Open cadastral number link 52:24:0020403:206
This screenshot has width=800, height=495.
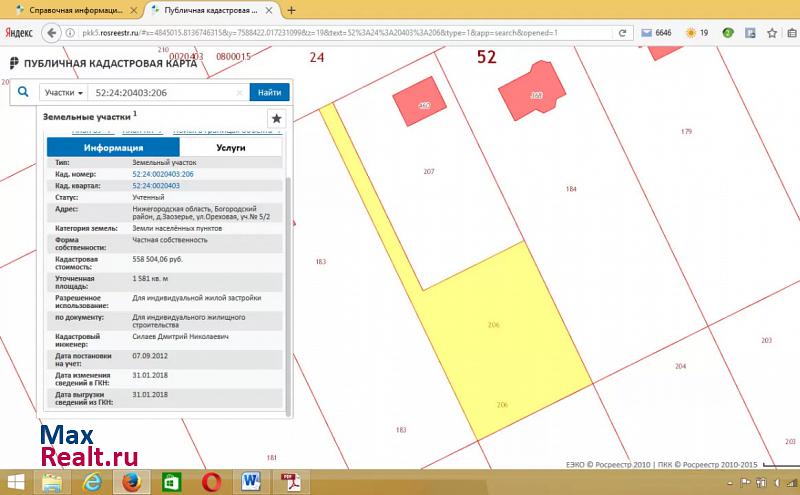coord(163,174)
